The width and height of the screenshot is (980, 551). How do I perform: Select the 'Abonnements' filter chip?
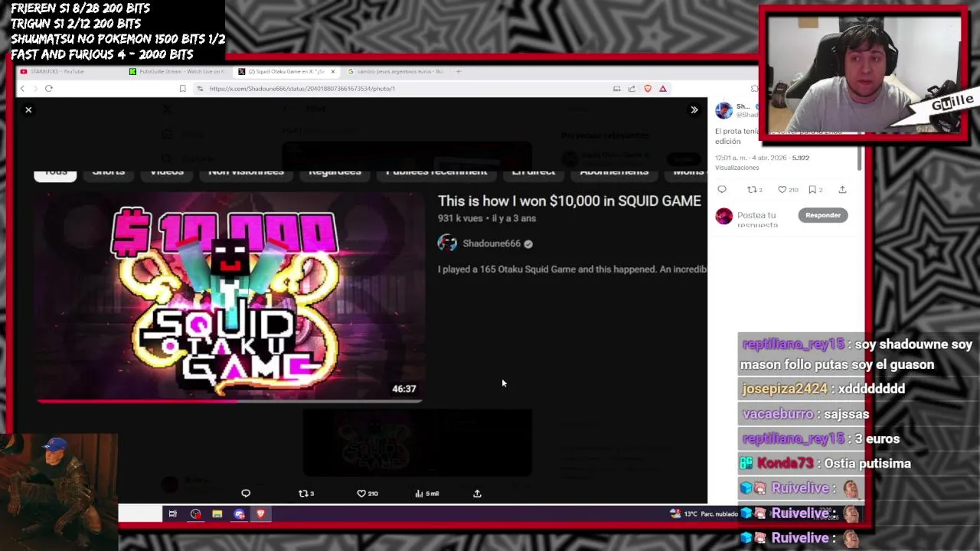coord(614,172)
